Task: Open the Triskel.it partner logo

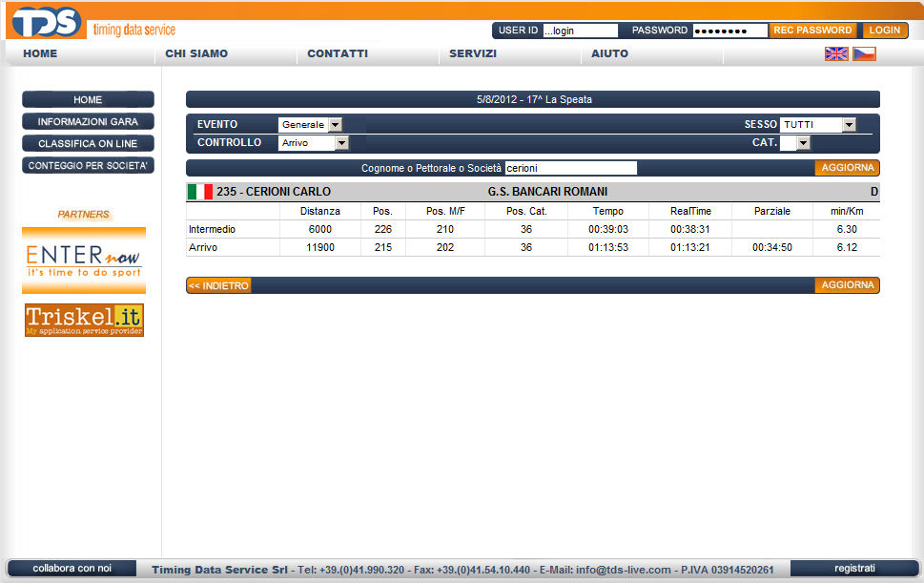Action: 84,320
